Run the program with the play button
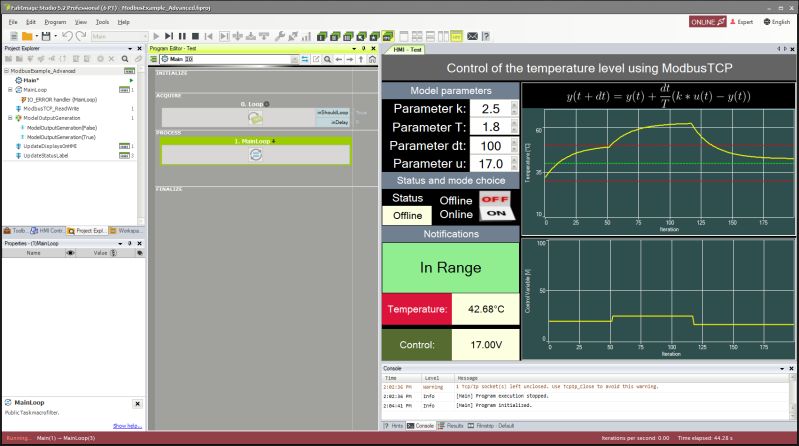 156,36
